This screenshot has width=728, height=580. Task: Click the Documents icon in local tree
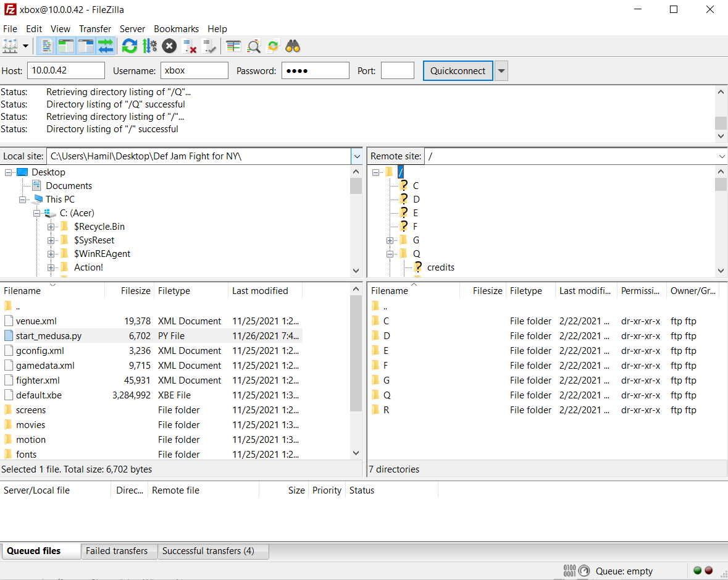36,186
